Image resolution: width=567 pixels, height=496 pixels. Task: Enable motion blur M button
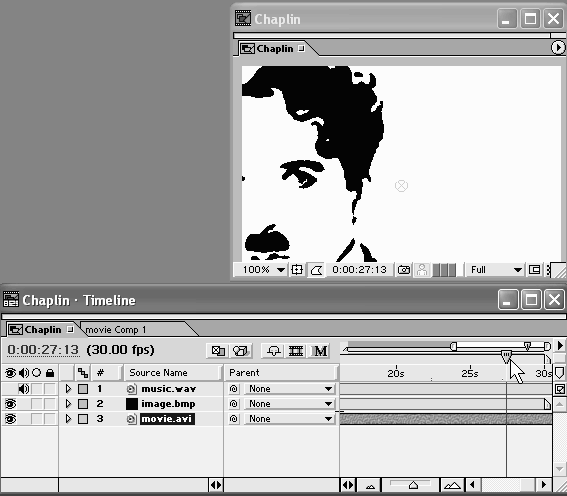click(320, 351)
